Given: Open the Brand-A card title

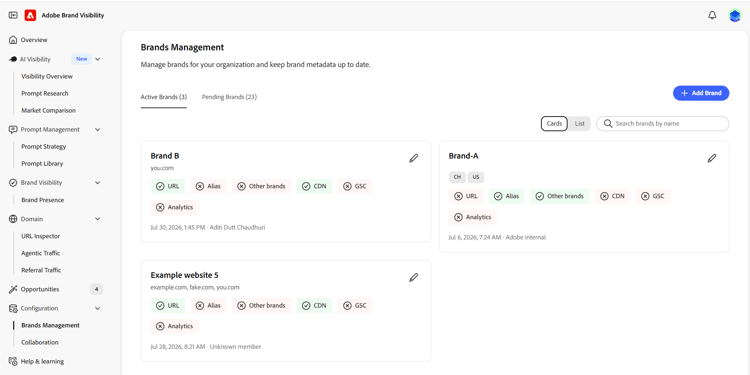Looking at the screenshot, I should tap(463, 156).
